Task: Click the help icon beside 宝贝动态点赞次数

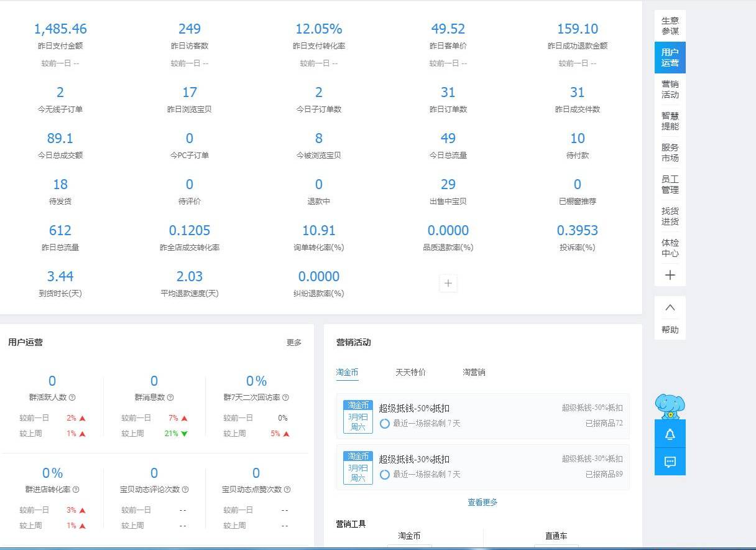Action: (287, 490)
